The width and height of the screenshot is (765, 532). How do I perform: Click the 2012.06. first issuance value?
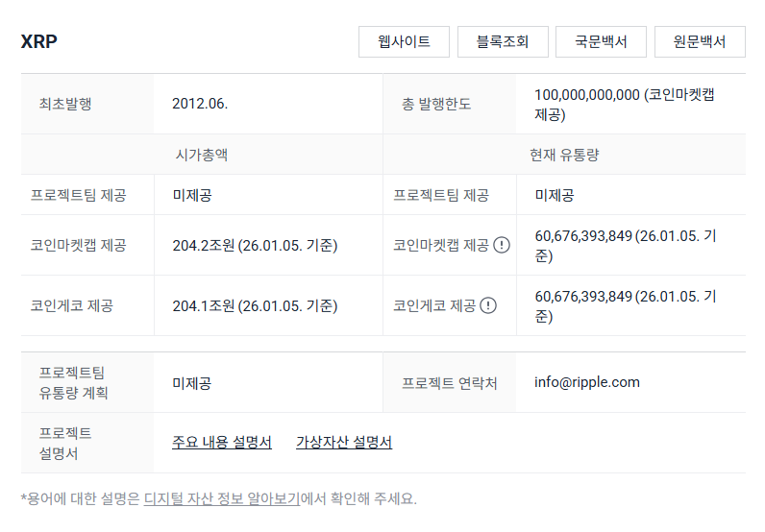[200, 104]
